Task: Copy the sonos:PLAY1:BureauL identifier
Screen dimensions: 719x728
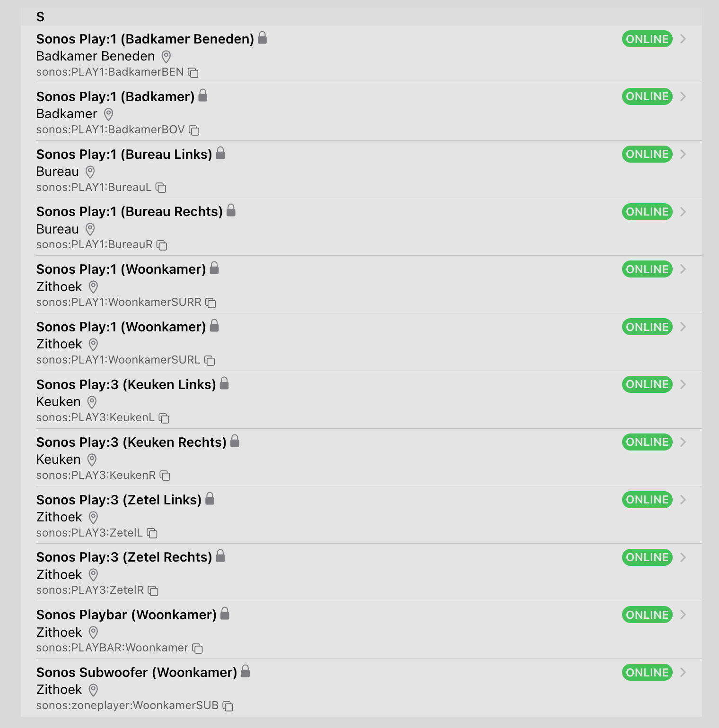Action: click(x=161, y=188)
